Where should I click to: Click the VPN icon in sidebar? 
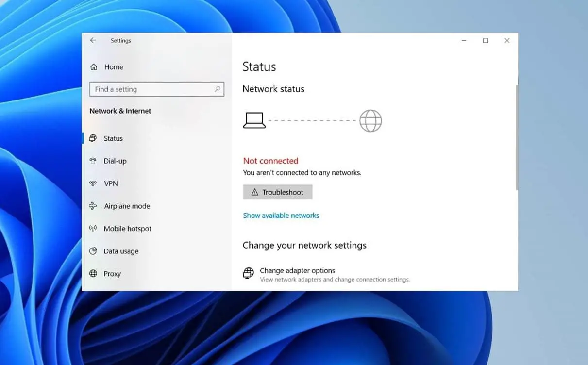coord(93,183)
